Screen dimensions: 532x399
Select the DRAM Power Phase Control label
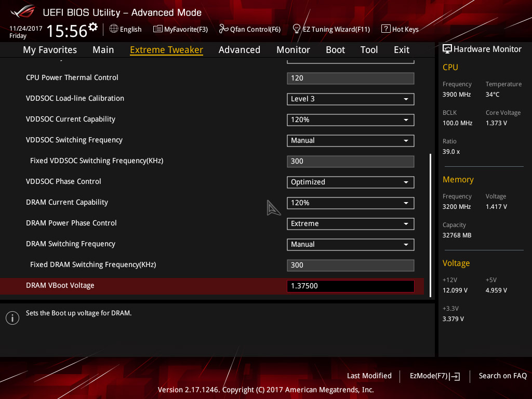[71, 223]
